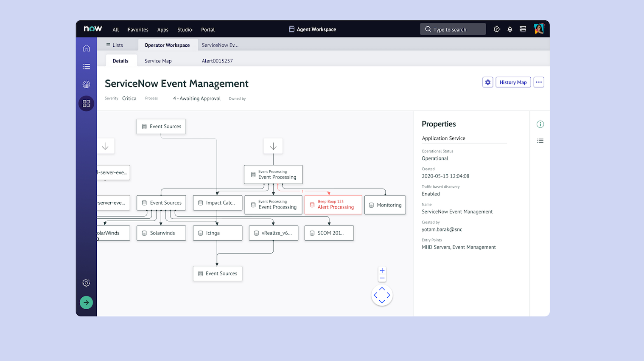
Task: Zoom in the service map
Action: pyautogui.click(x=382, y=271)
